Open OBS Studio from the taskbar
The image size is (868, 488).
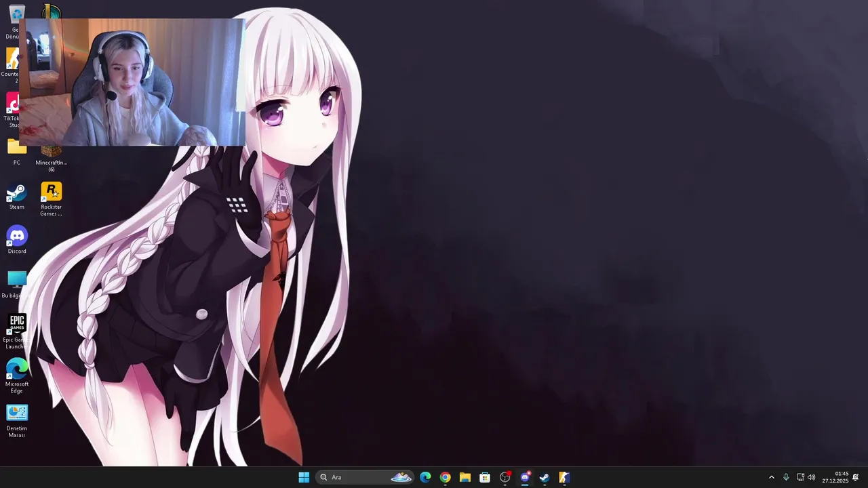coord(505,477)
